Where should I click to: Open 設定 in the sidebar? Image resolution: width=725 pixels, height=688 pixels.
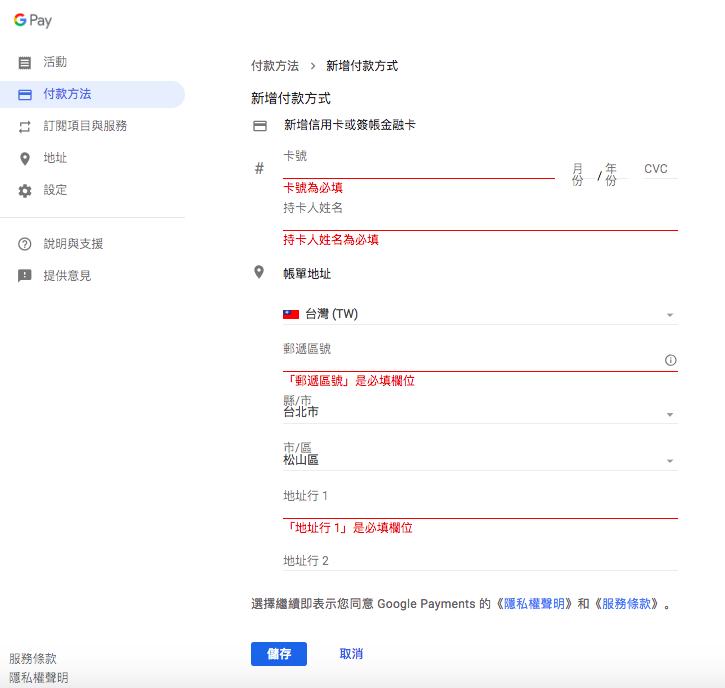pyautogui.click(x=92, y=190)
